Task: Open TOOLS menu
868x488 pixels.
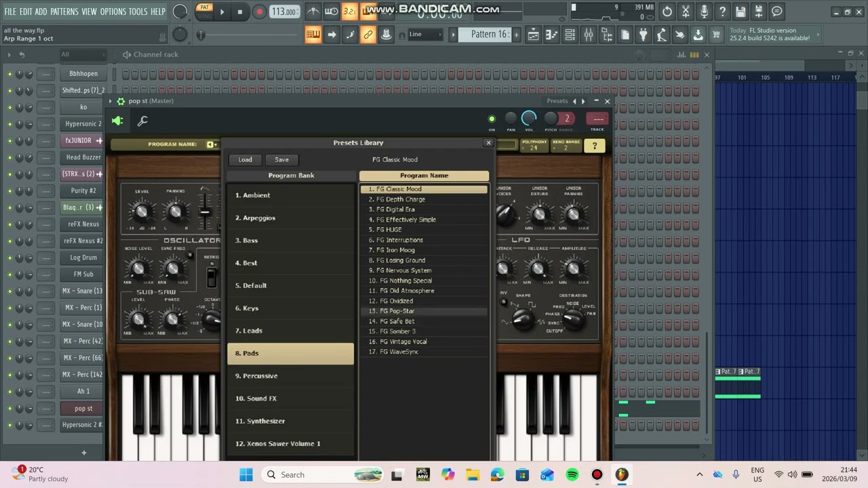Action: (x=138, y=12)
